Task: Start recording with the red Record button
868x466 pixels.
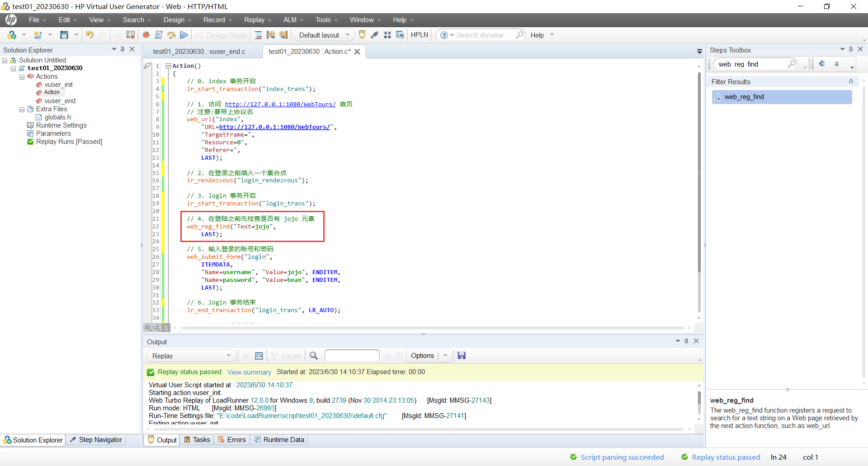Action: point(146,35)
